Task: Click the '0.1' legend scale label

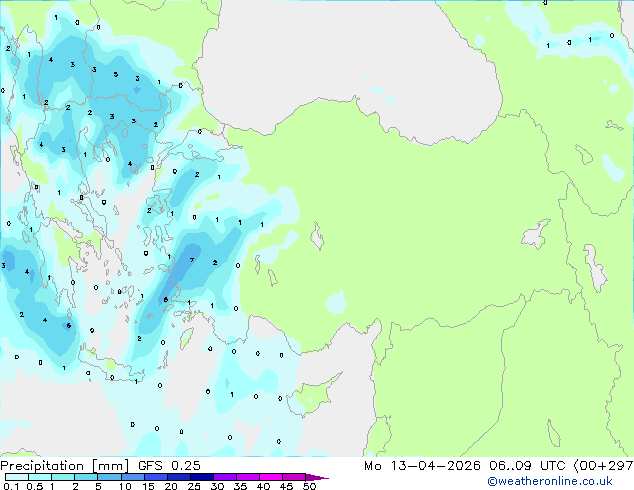Action: (11, 486)
